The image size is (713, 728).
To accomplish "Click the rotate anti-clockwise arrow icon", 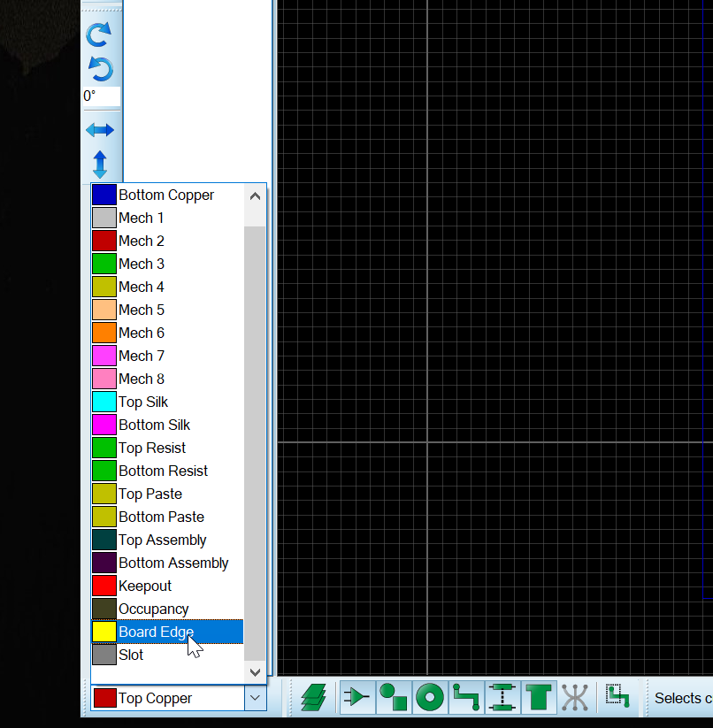I will pos(99,69).
